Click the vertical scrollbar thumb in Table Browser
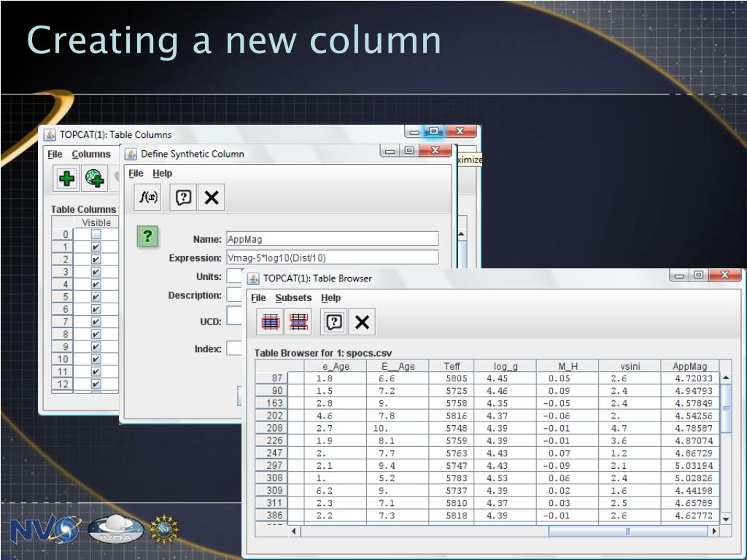The height and width of the screenshot is (560, 747). 726,408
